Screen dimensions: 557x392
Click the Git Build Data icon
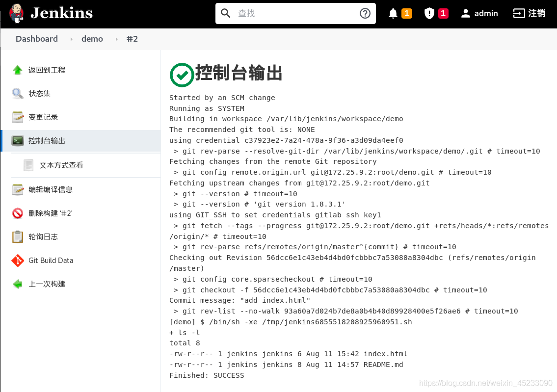17,260
